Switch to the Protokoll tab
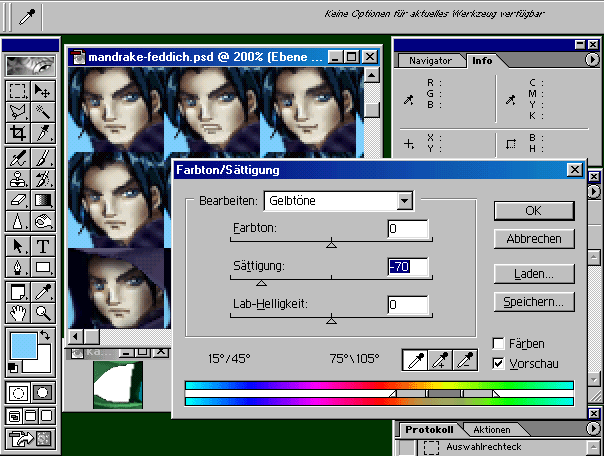Image resolution: width=604 pixels, height=456 pixels. coord(429,429)
